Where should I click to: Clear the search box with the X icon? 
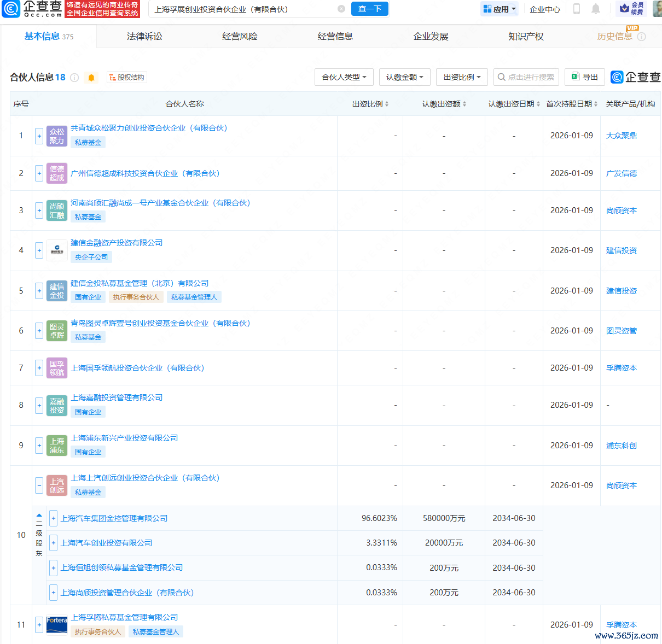341,9
